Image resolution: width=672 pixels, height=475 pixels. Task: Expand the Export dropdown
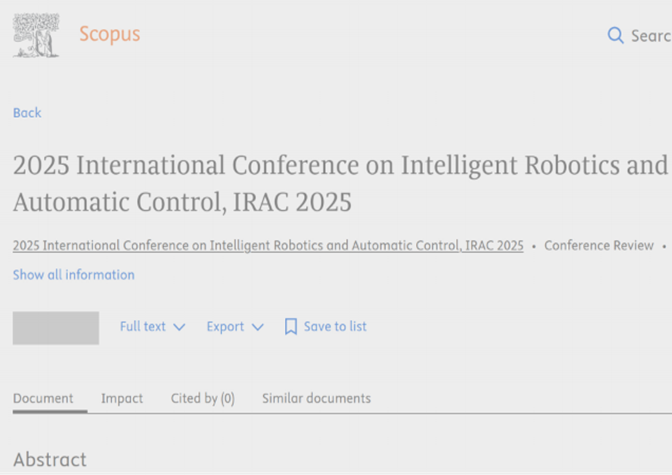point(235,327)
